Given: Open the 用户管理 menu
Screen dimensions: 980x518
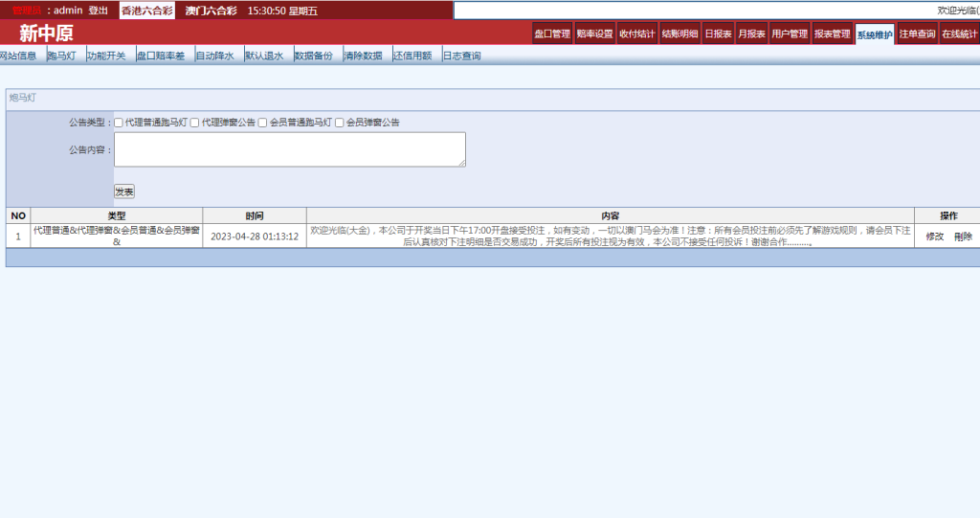Looking at the screenshot, I should 790,34.
